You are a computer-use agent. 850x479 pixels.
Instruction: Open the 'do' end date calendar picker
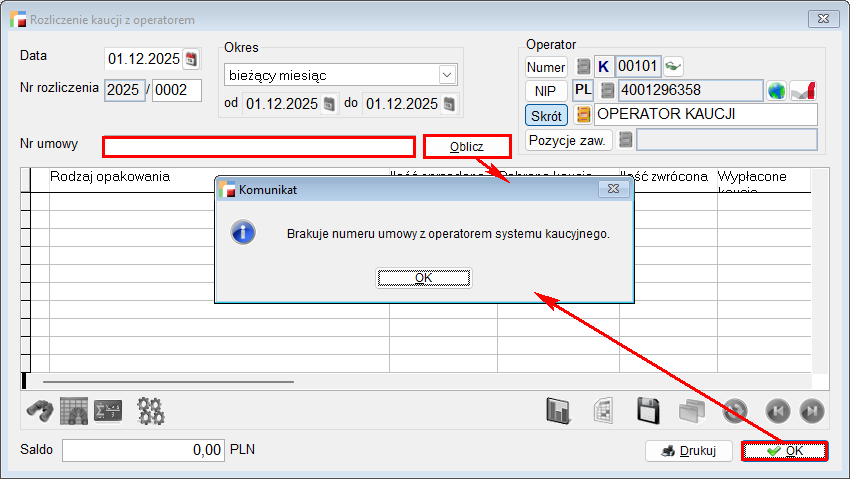[x=449, y=104]
